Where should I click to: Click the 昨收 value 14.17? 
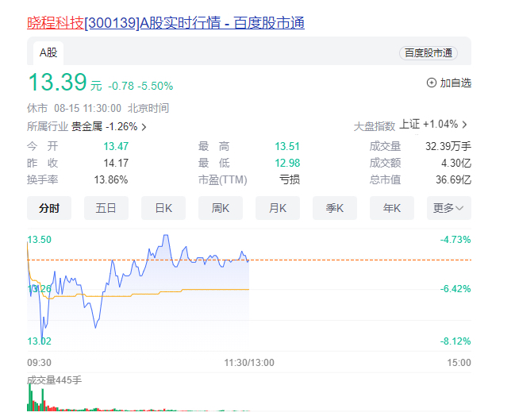tap(116, 163)
